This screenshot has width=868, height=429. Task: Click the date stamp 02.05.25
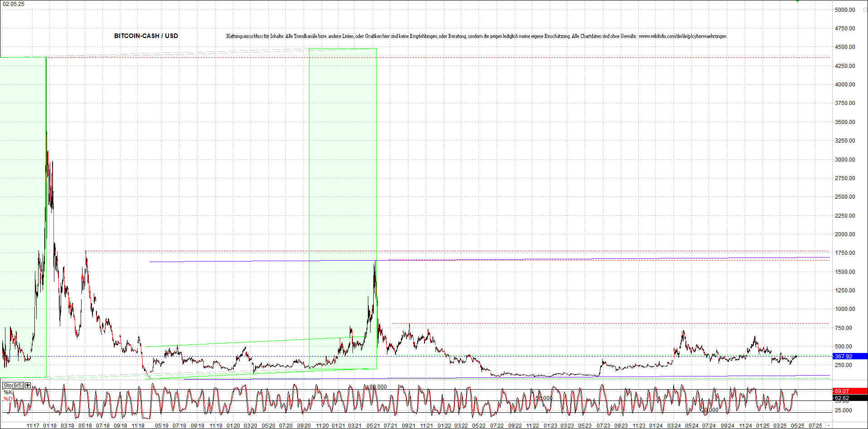coord(14,4)
